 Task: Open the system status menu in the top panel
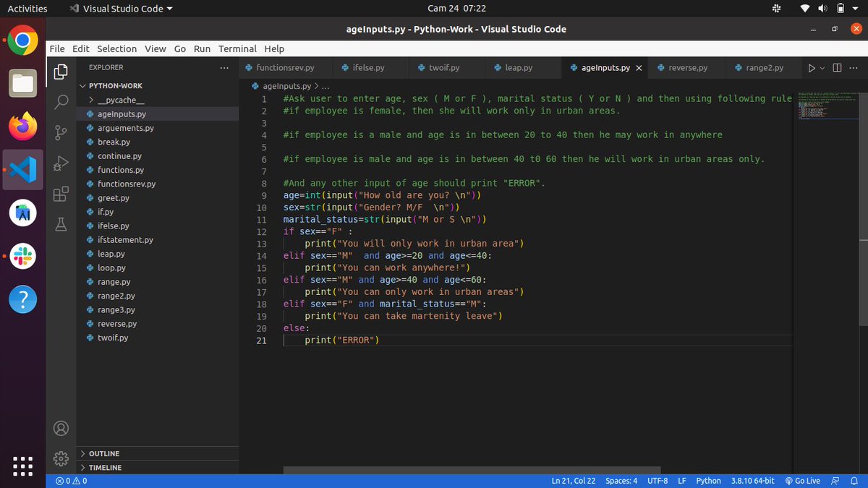tap(828, 9)
